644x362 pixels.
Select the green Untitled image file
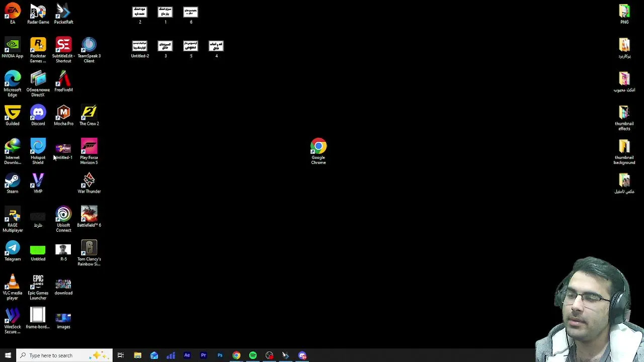(38, 252)
